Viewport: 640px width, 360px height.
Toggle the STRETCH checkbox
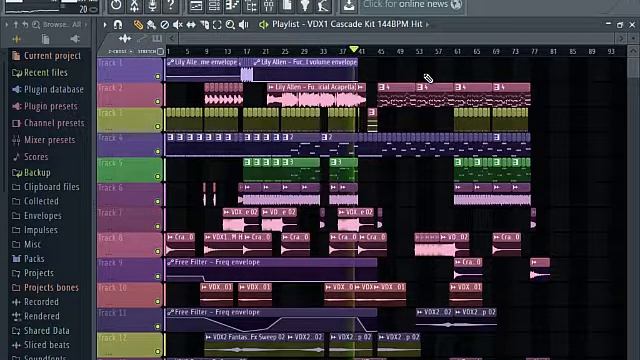160,51
